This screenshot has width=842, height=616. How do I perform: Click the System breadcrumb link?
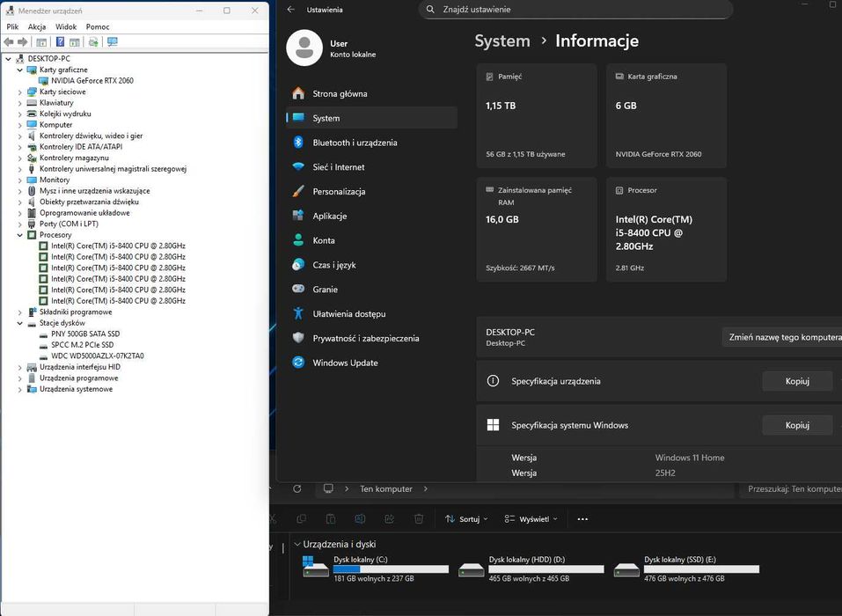(x=502, y=40)
